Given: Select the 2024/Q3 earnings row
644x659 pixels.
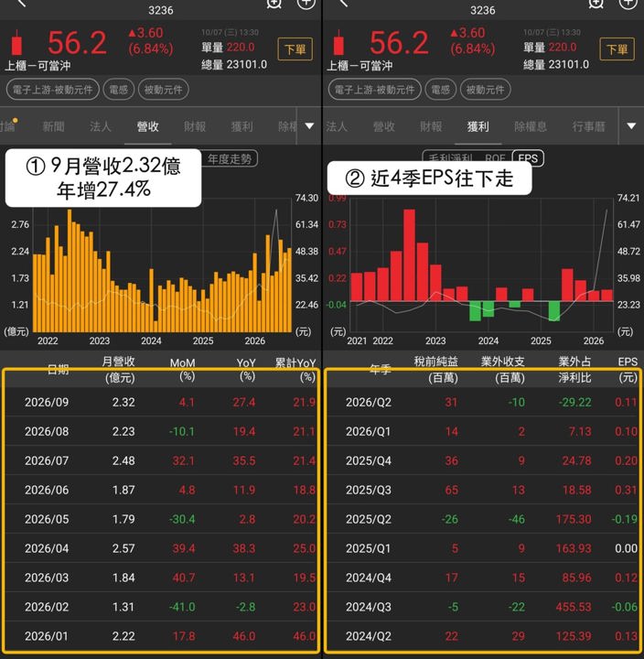Looking at the screenshot, I should [x=483, y=607].
